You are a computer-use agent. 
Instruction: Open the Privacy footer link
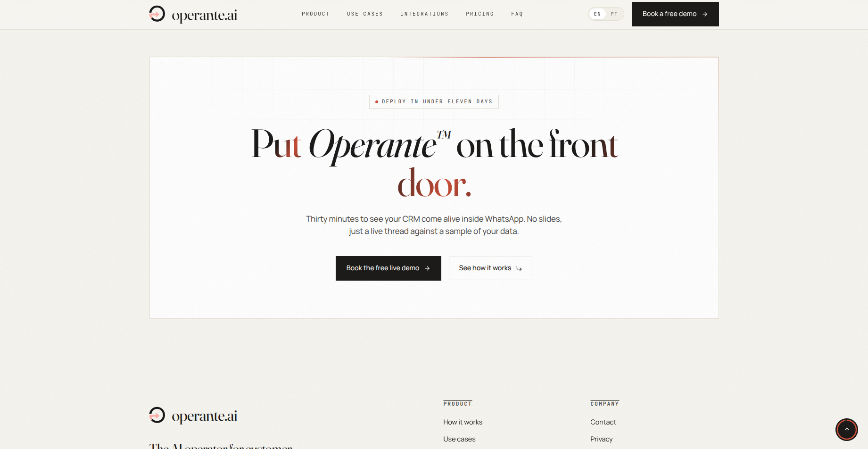pyautogui.click(x=602, y=439)
